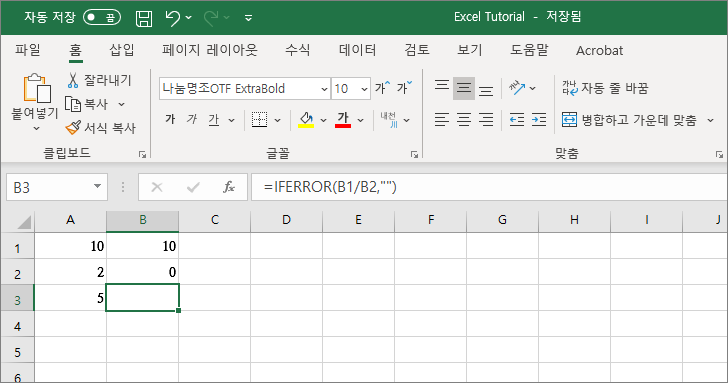This screenshot has width=728, height=383.
Task: Click the Save disk icon
Action: point(144,19)
